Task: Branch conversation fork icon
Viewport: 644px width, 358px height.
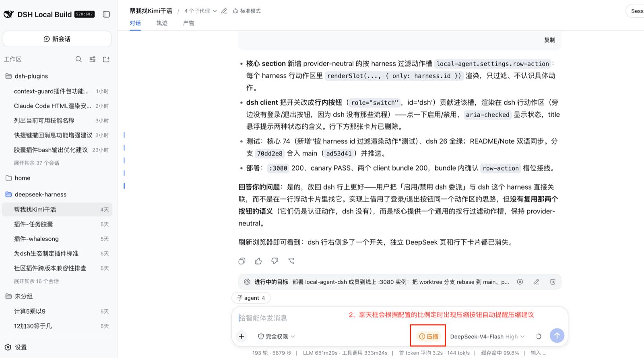Action: pos(291,261)
